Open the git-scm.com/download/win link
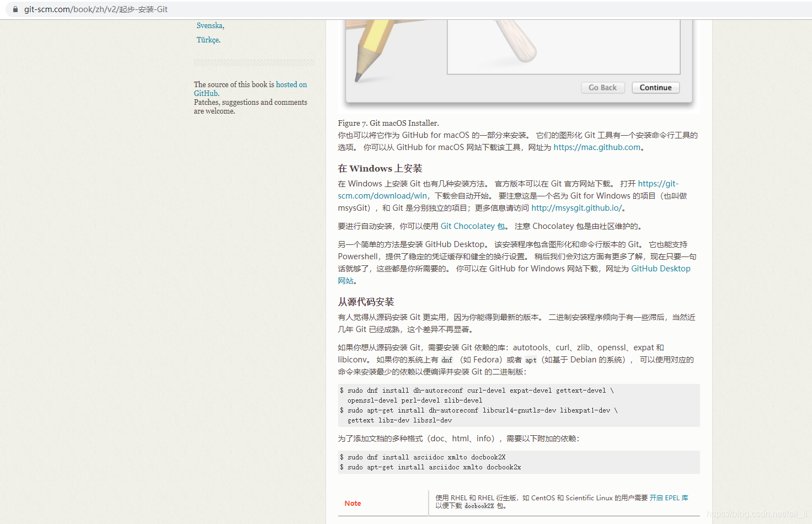Image resolution: width=812 pixels, height=524 pixels. tap(508, 190)
